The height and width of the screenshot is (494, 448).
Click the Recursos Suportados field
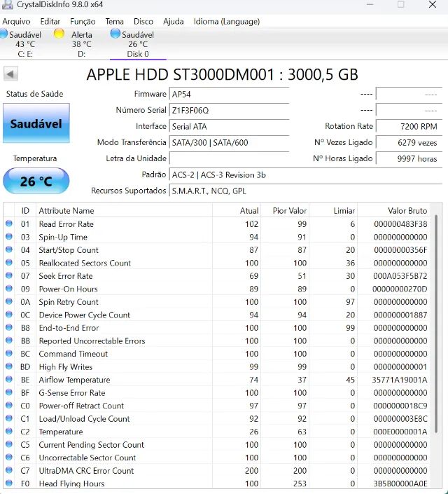tap(305, 191)
